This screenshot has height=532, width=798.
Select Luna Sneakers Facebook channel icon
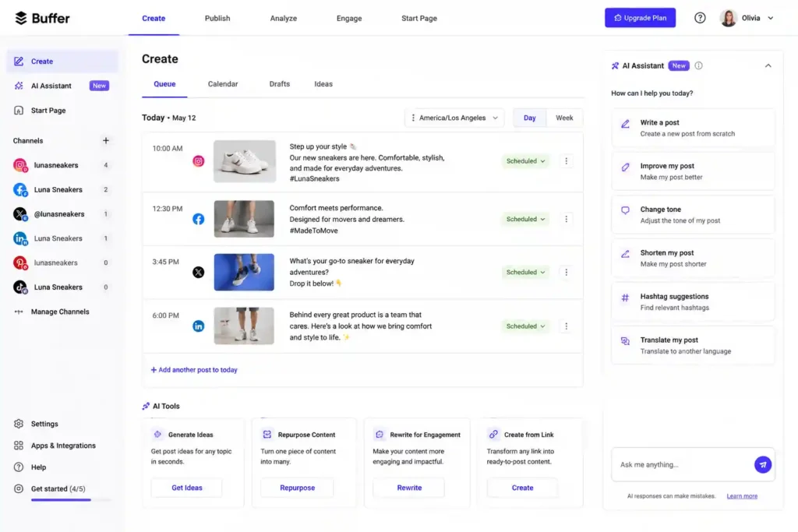click(x=19, y=189)
